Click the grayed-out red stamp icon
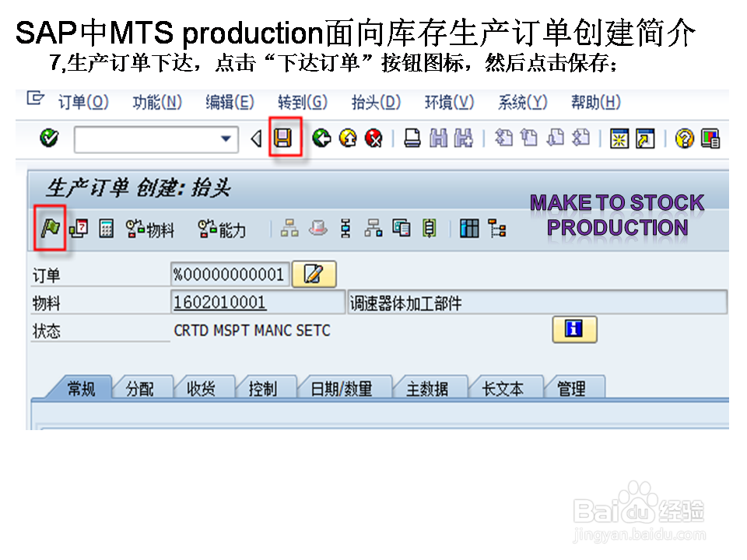747x560 pixels. [x=317, y=229]
